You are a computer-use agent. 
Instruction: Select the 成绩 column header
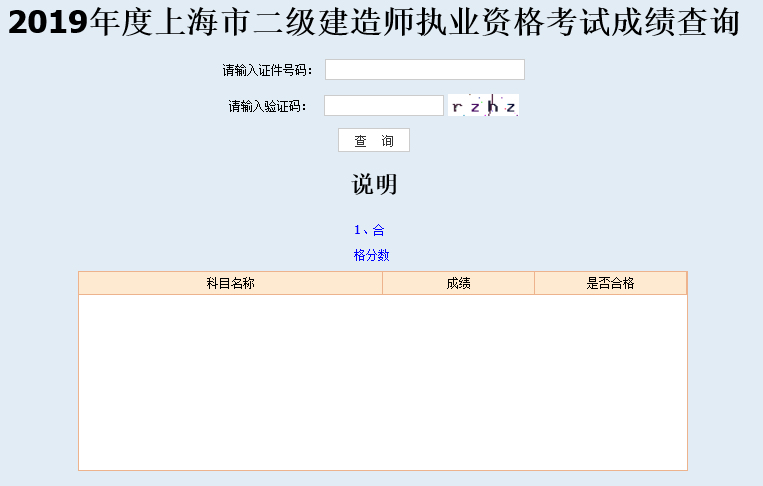(458, 284)
